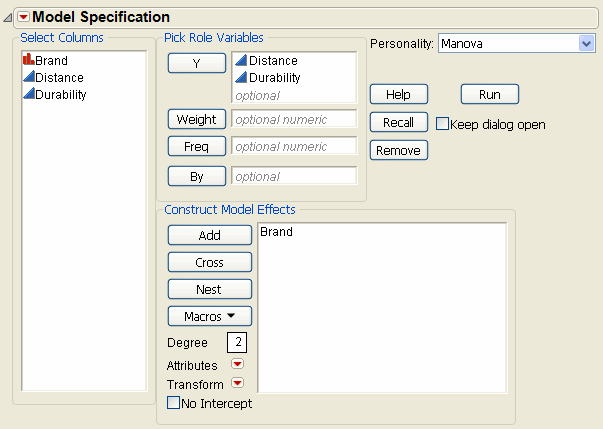Open the Personality dropdown showing Manova
The image size is (603, 429).
coord(586,43)
